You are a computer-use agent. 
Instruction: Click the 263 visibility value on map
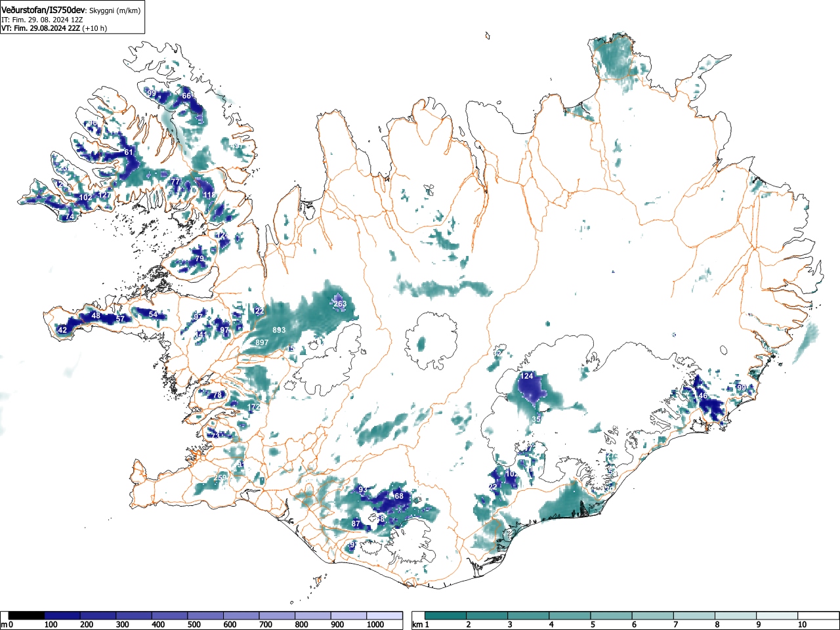click(340, 304)
